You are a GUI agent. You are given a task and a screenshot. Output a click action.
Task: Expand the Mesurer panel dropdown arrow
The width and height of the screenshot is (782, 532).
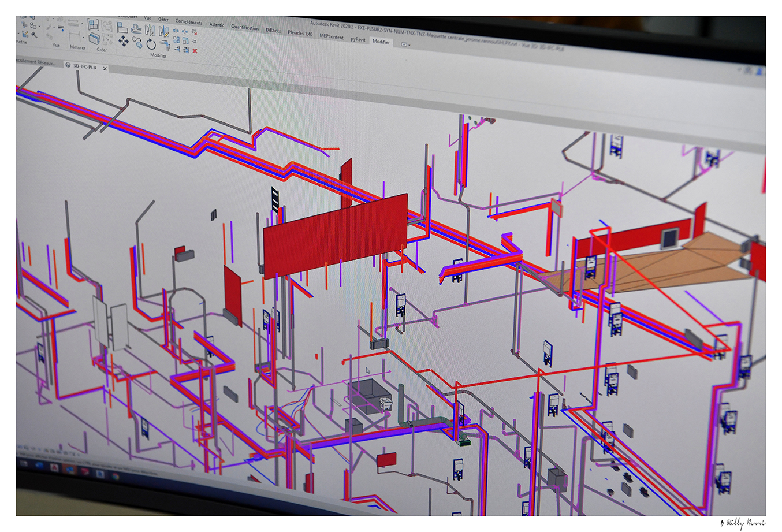(83, 38)
